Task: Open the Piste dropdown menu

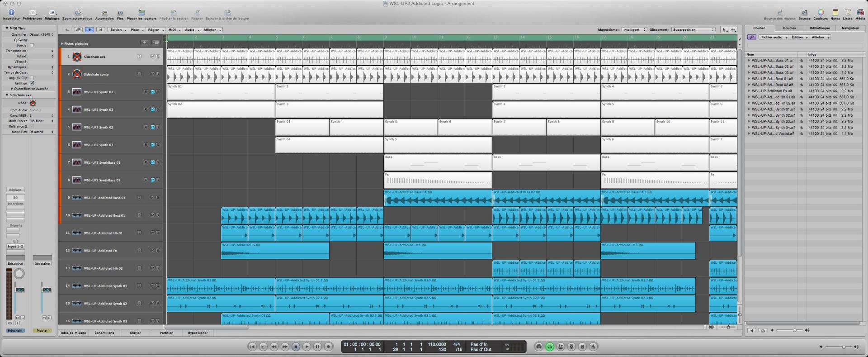Action: pos(137,30)
